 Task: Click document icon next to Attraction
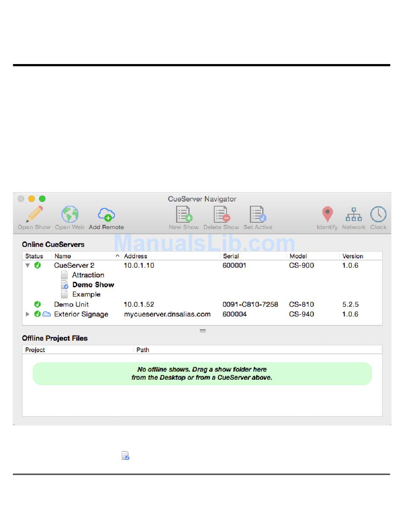64,275
